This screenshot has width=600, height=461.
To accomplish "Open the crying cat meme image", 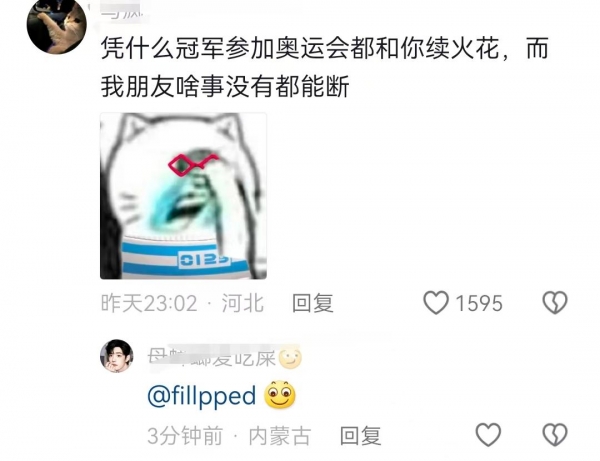I will 183,196.
